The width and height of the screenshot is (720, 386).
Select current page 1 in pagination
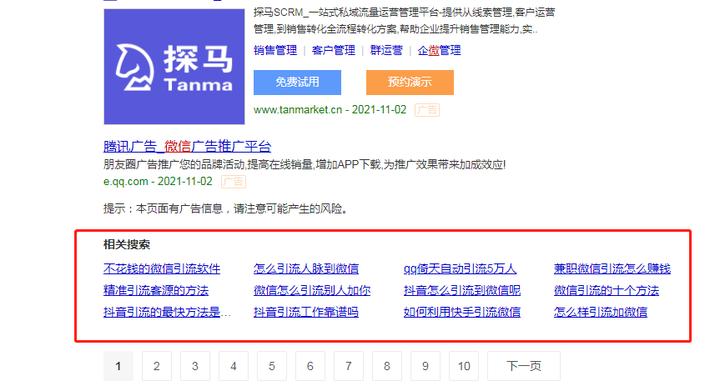pos(118,366)
